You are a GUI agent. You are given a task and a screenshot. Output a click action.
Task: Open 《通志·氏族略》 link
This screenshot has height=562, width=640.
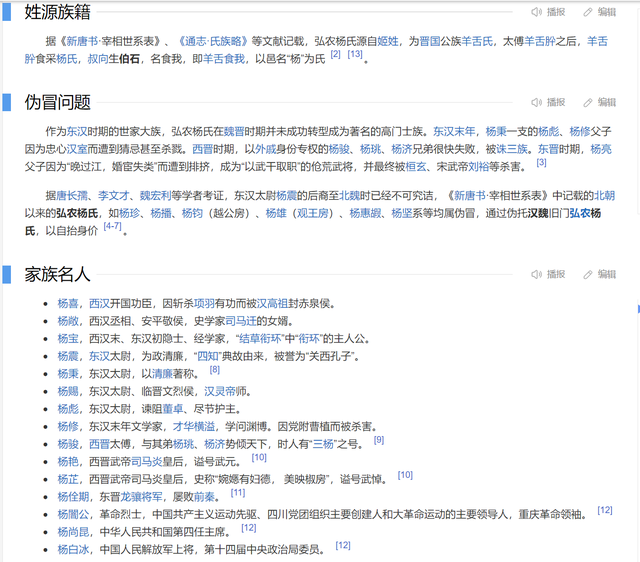point(213,41)
